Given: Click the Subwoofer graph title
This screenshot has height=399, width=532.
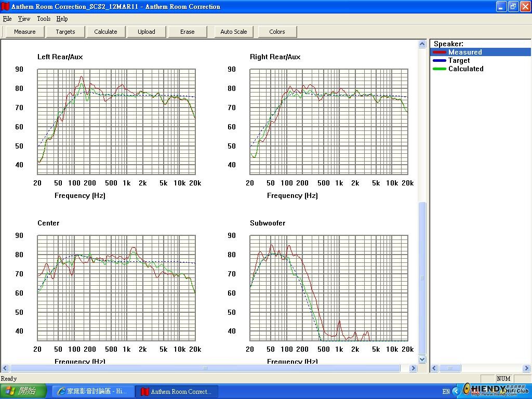Looking at the screenshot, I should click(x=268, y=223).
